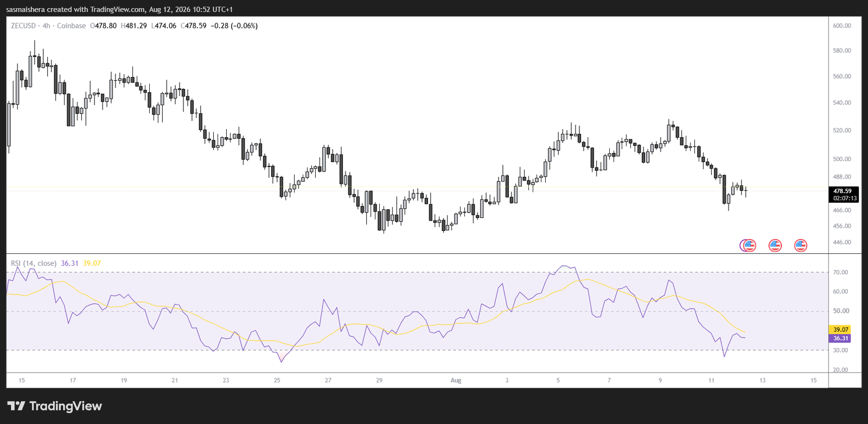Click the current price tag 478.59 on price scale
This screenshot has width=868, height=424.
[x=843, y=191]
